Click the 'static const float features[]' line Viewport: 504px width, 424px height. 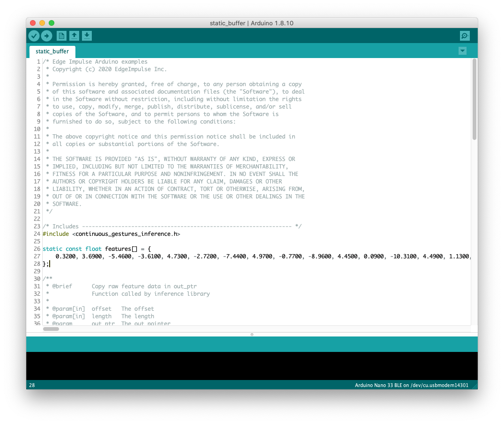pos(97,249)
